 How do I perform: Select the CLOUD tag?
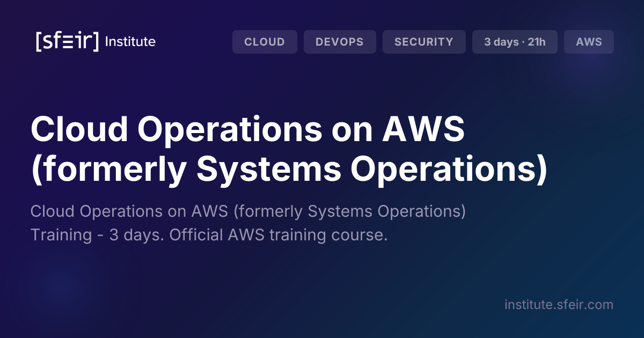(265, 42)
